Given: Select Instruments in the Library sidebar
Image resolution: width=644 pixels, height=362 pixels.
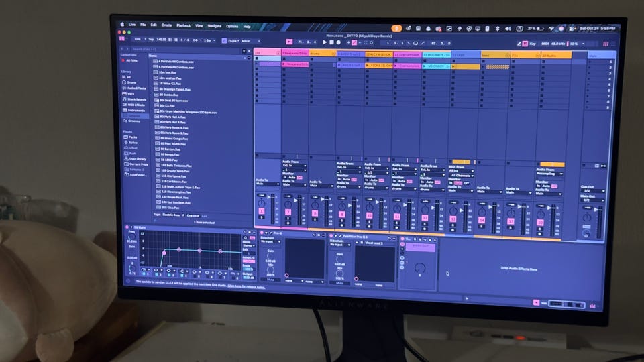Looking at the screenshot, I should pyautogui.click(x=136, y=111).
